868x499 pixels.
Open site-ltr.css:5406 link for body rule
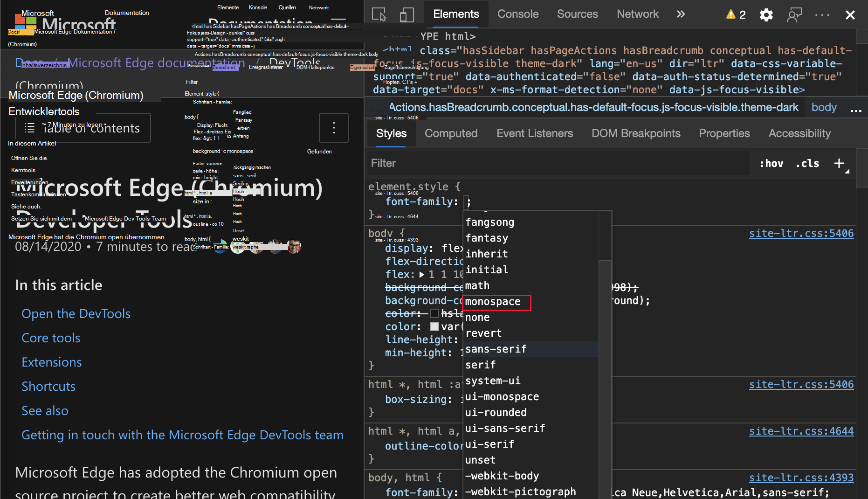coord(801,234)
